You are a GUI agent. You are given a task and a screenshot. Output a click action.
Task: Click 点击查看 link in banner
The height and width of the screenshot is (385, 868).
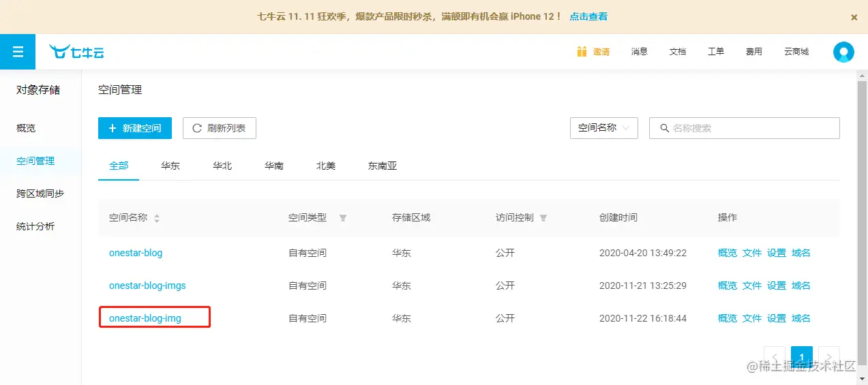[x=588, y=16]
